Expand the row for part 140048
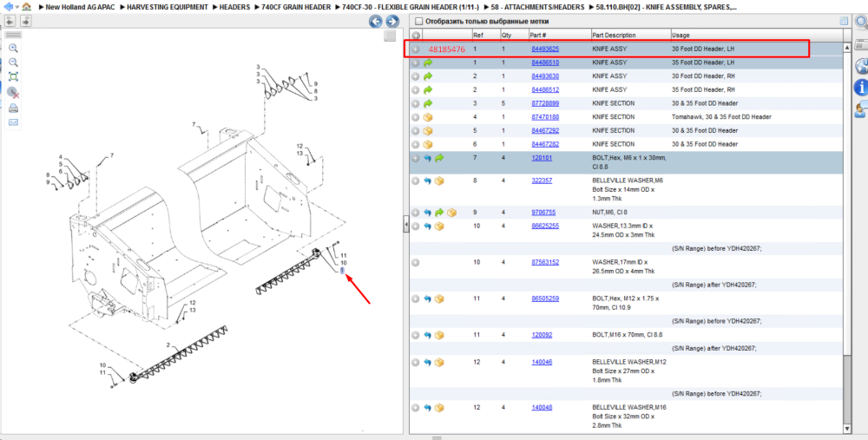The width and height of the screenshot is (868, 440). point(415,408)
